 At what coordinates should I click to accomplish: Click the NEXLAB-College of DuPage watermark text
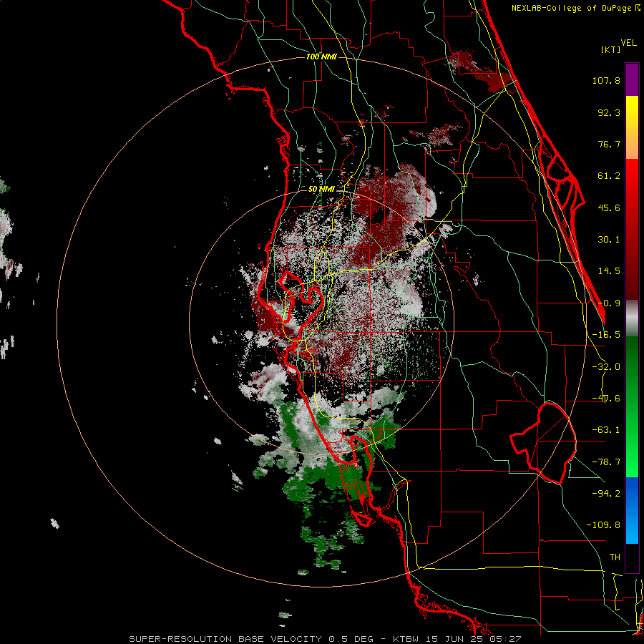click(x=575, y=8)
